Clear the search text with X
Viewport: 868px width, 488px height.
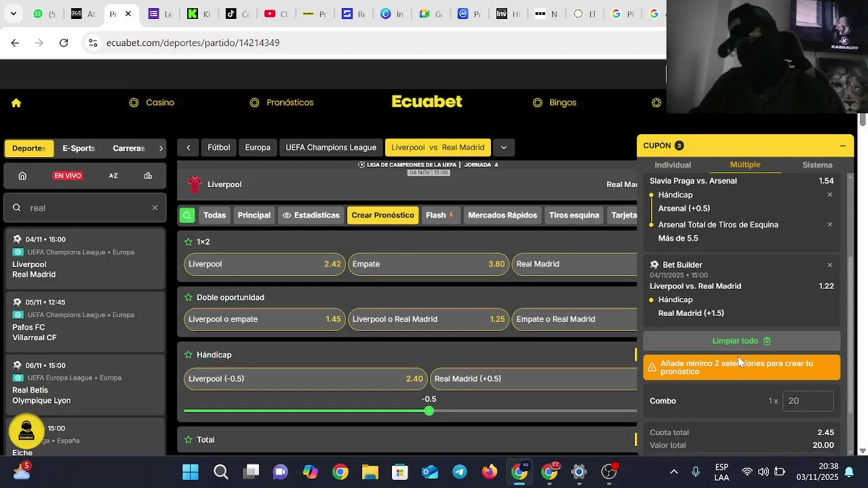[155, 208]
